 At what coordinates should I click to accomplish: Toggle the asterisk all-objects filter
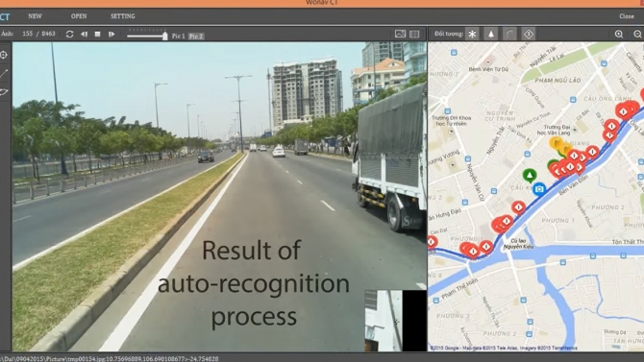(x=472, y=34)
